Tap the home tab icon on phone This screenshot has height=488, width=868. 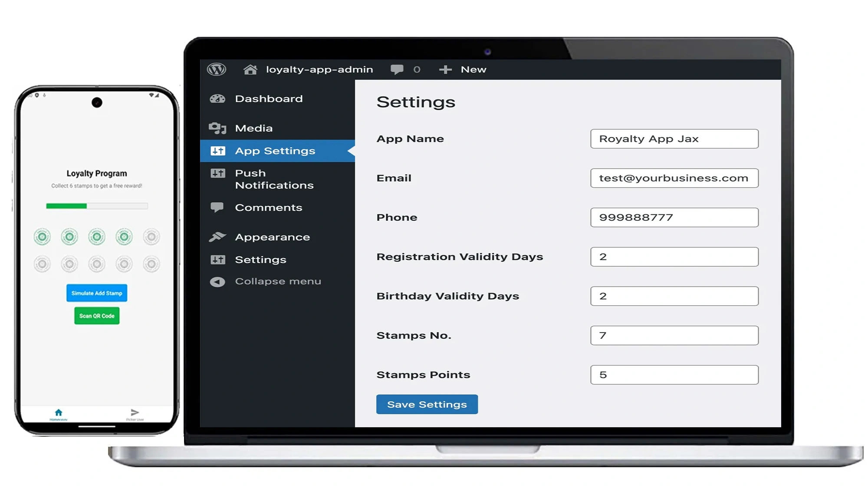coord(59,413)
